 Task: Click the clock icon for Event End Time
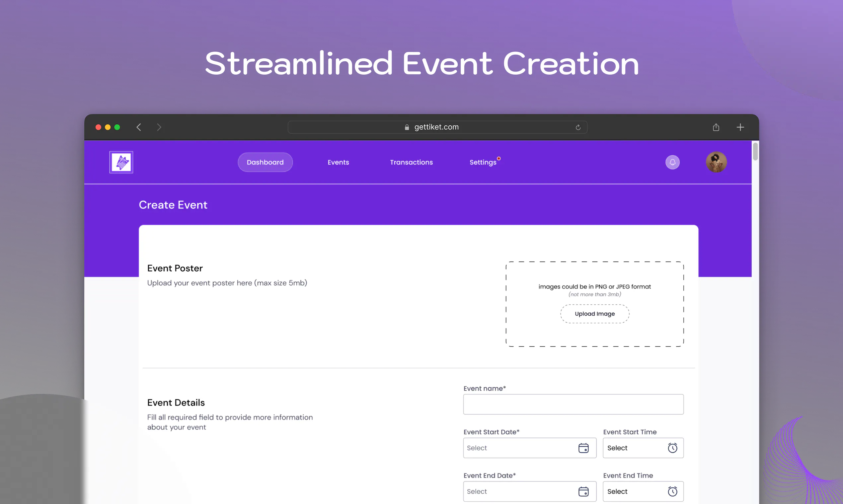(x=672, y=491)
